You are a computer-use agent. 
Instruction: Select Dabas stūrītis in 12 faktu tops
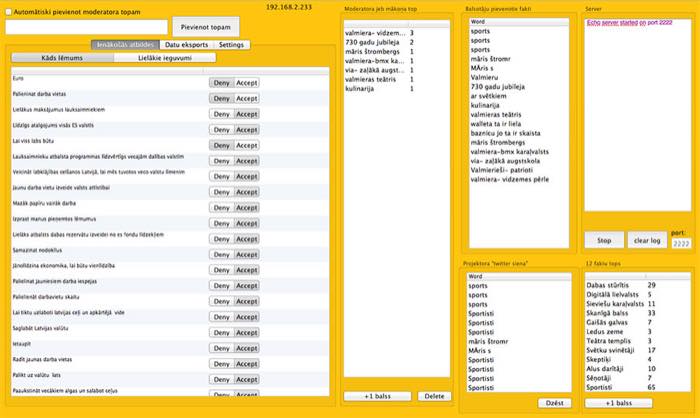pyautogui.click(x=638, y=285)
